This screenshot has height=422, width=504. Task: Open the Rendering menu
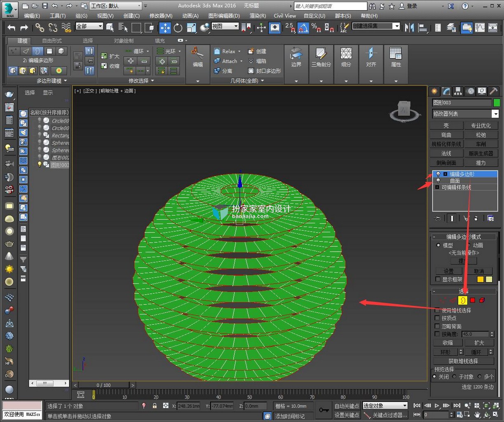click(258, 16)
